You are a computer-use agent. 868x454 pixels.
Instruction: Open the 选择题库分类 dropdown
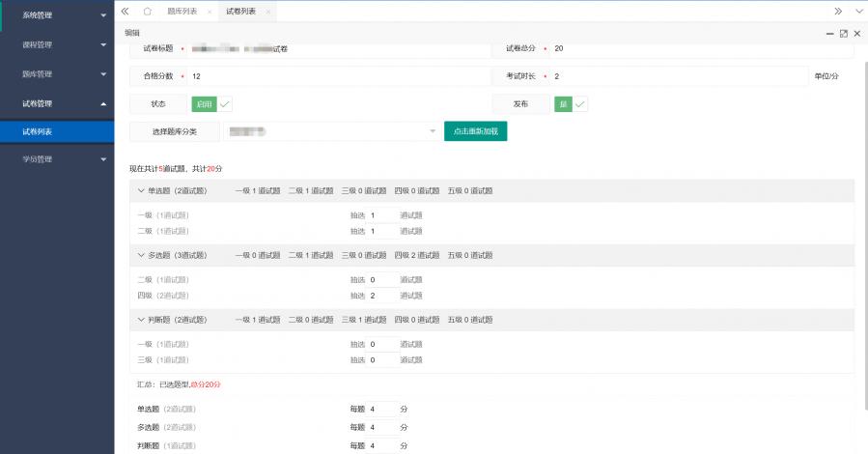pos(331,131)
